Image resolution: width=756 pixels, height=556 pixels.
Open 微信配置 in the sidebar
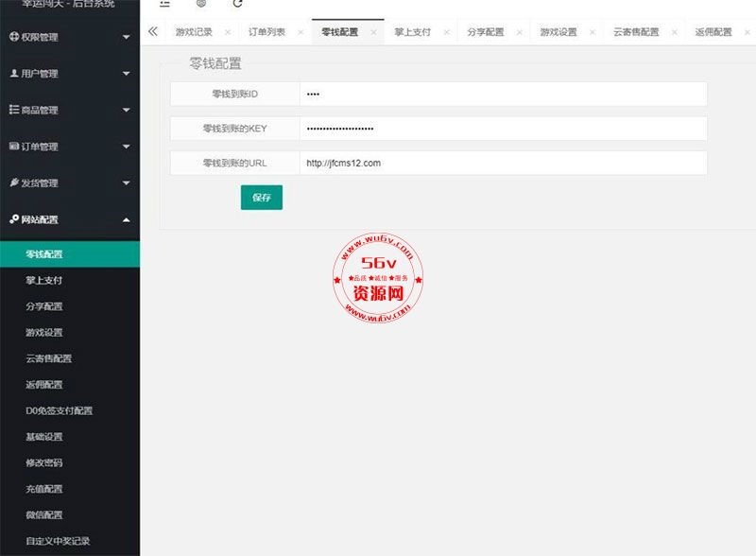(70, 515)
